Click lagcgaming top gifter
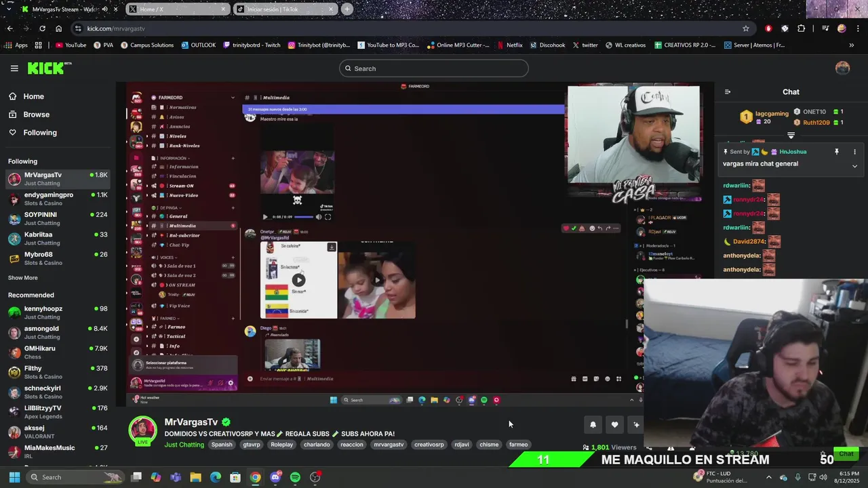This screenshot has height=488, width=868. (x=772, y=114)
